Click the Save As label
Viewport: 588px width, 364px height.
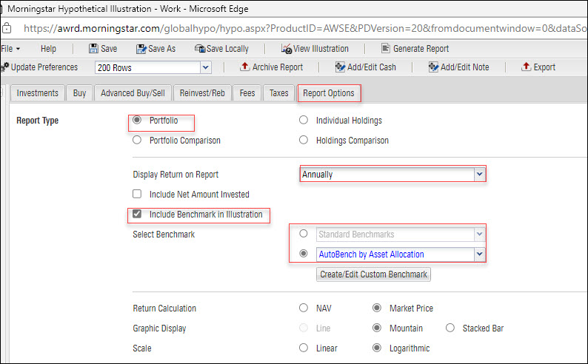click(162, 49)
